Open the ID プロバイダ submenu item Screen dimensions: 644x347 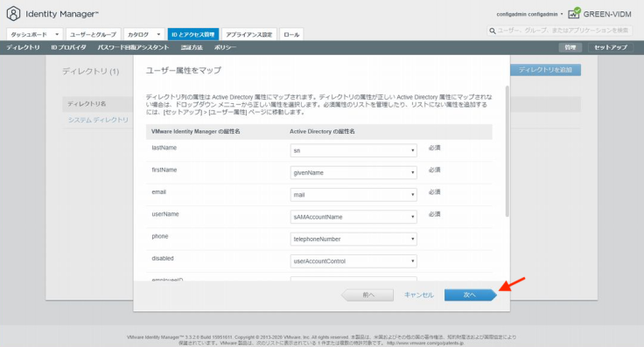tap(68, 47)
